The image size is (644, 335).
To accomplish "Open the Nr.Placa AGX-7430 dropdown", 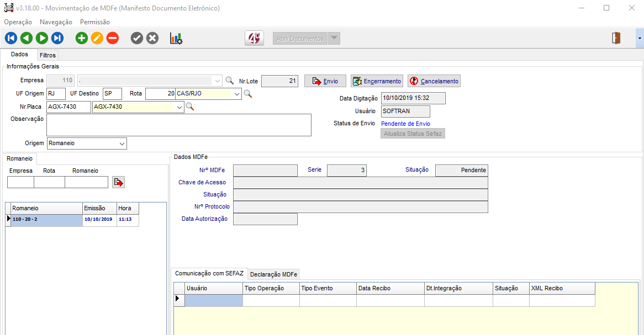I will 179,107.
